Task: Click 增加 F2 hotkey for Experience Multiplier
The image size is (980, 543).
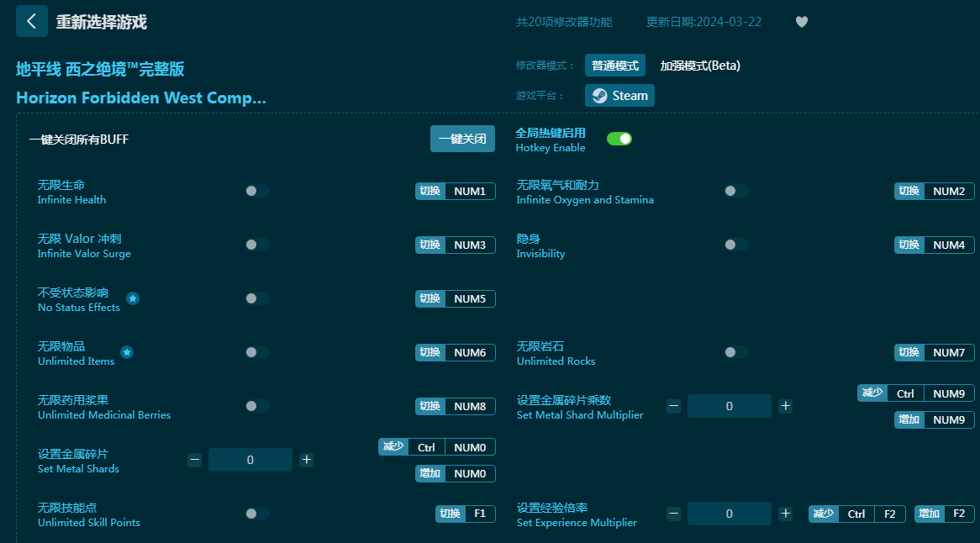Action: [x=945, y=514]
